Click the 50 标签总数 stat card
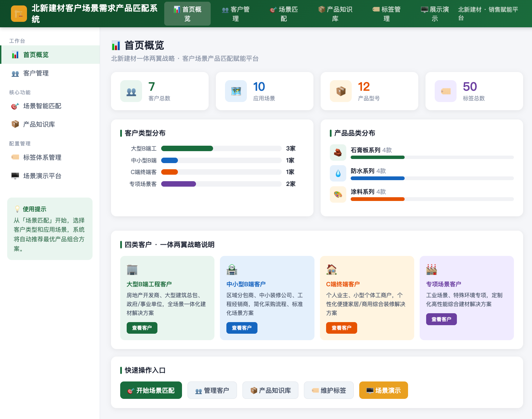532x419 pixels. tap(474, 91)
